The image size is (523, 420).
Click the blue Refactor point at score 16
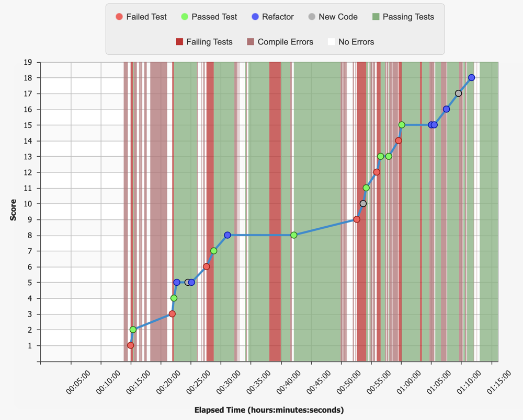tap(446, 109)
